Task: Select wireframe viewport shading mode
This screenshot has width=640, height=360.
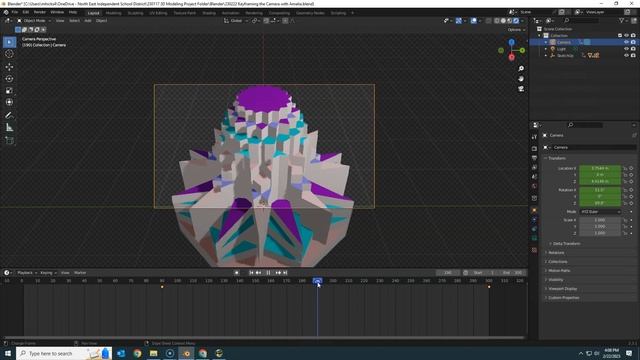Action: point(497,21)
